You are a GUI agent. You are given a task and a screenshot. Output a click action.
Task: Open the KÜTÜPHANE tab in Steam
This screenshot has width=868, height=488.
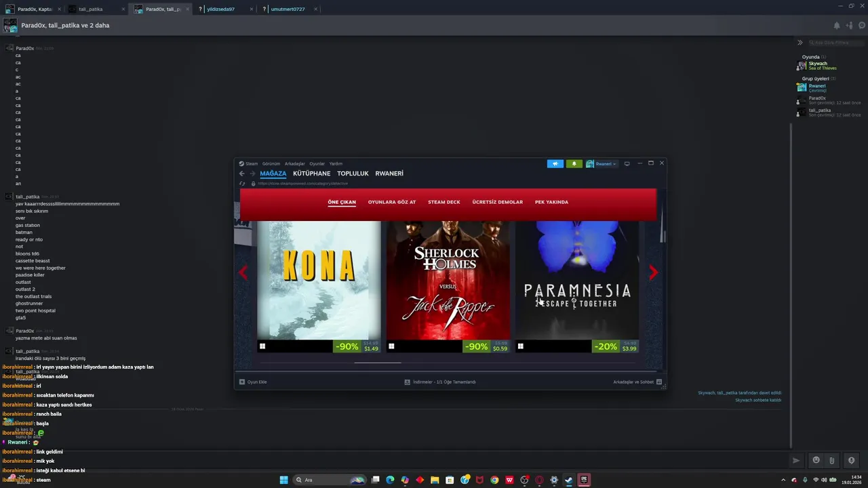pyautogui.click(x=311, y=174)
